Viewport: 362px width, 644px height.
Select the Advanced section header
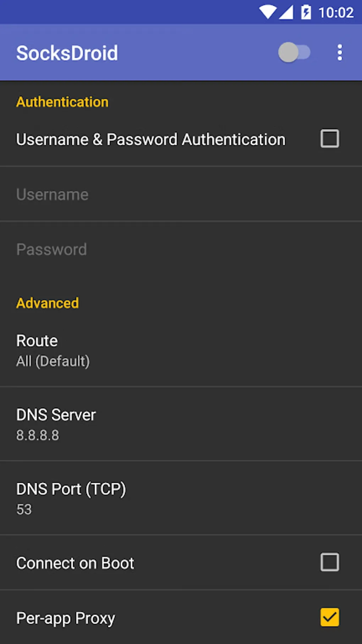pos(47,303)
